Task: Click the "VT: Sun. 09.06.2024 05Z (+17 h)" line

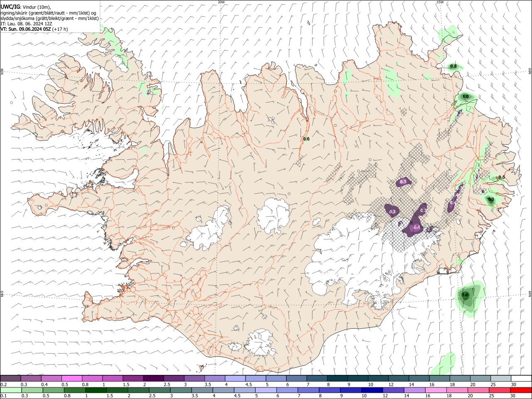Action: 34,29
